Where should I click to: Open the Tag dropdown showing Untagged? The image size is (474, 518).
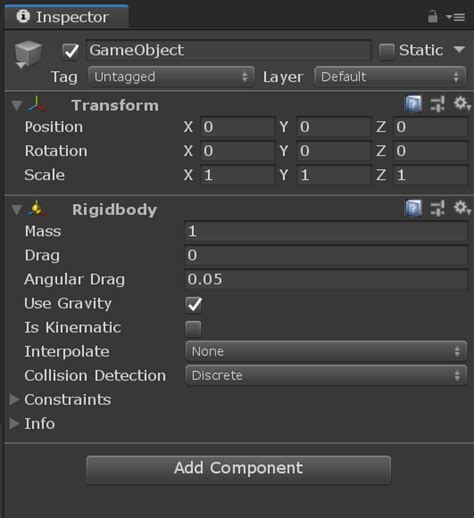[171, 77]
